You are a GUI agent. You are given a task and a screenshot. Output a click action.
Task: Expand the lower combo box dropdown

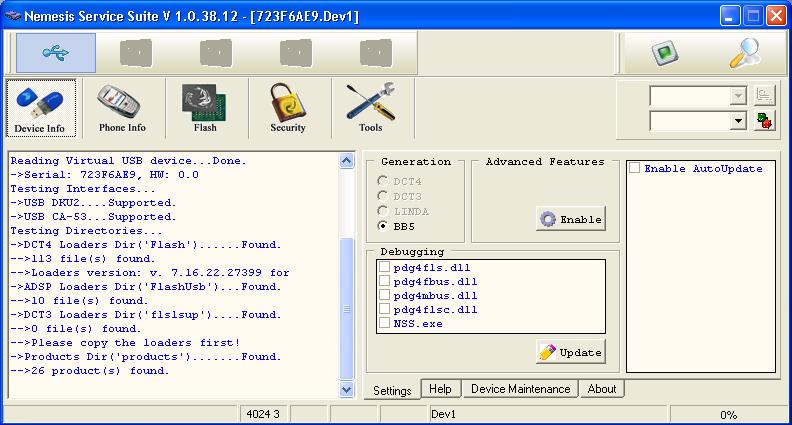click(x=739, y=121)
